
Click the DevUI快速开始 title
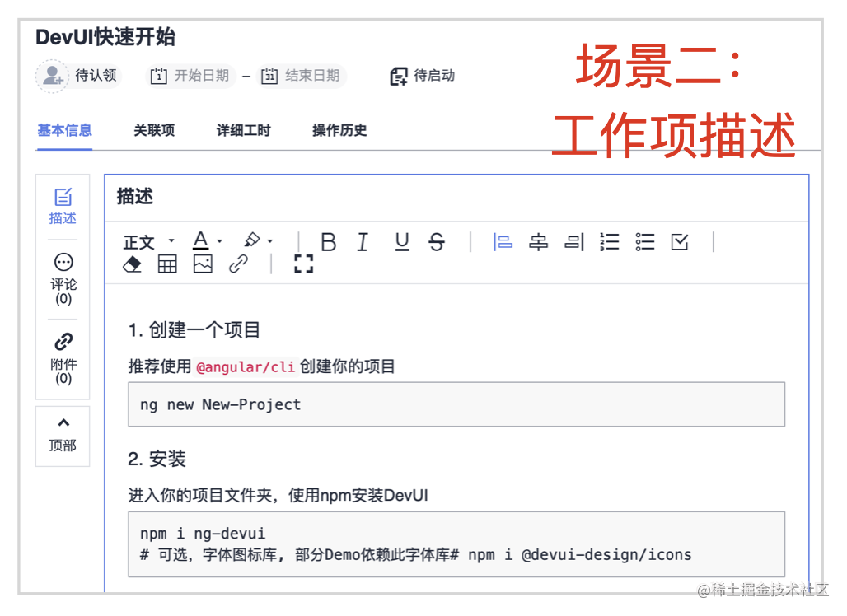105,37
